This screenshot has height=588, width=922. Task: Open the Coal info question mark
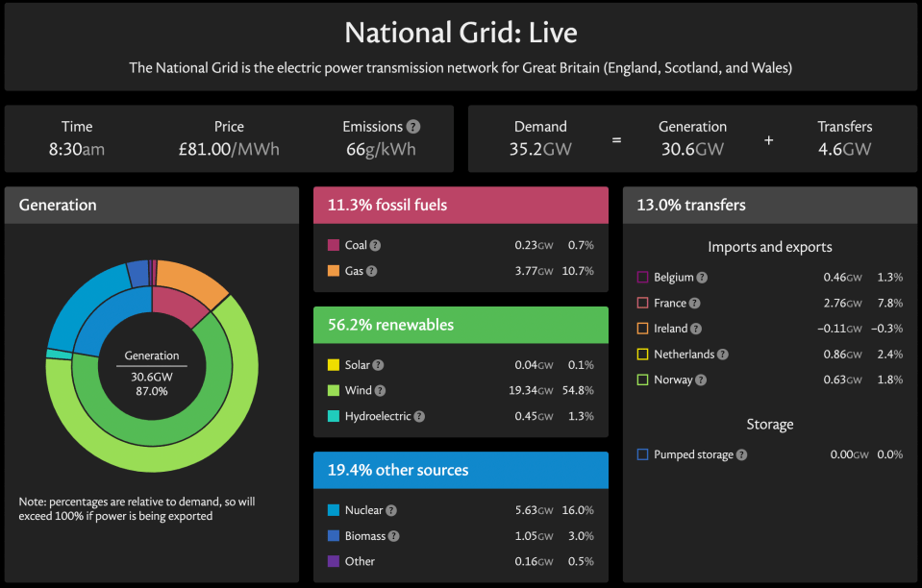coord(375,246)
